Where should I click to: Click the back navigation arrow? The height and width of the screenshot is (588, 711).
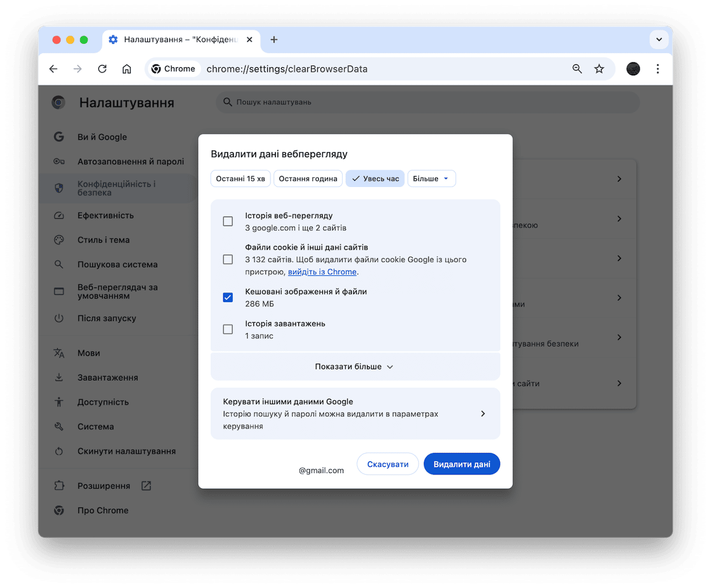[53, 69]
